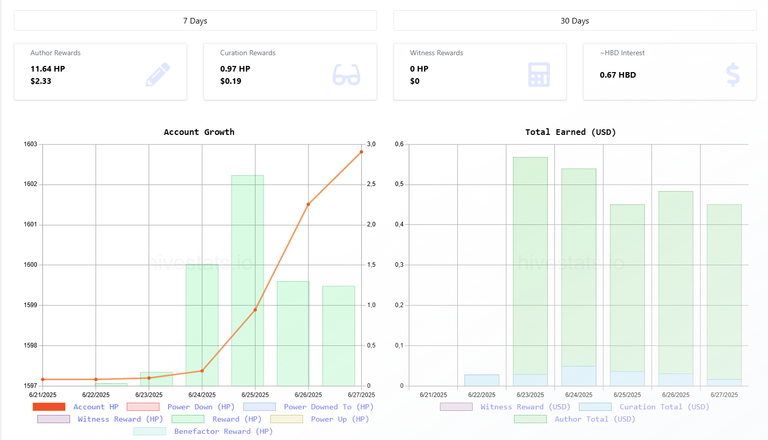
Task: Toggle Reward (HP) legend series
Action: click(x=216, y=419)
